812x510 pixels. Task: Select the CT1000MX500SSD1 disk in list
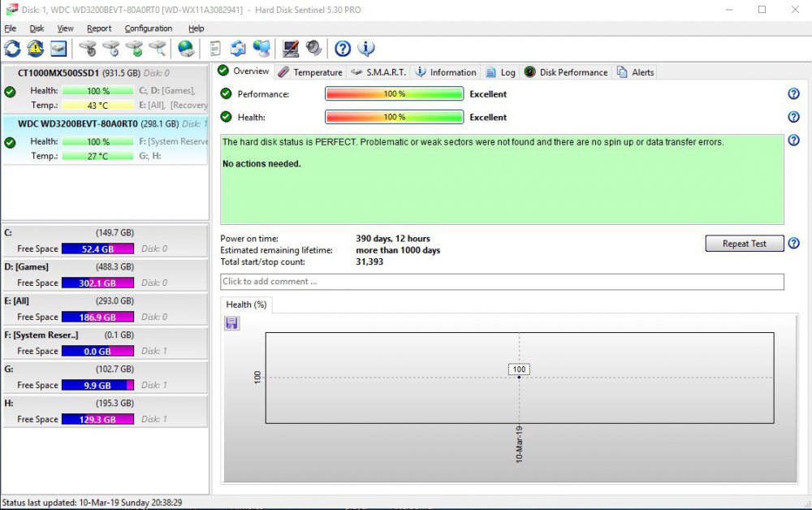pos(58,73)
